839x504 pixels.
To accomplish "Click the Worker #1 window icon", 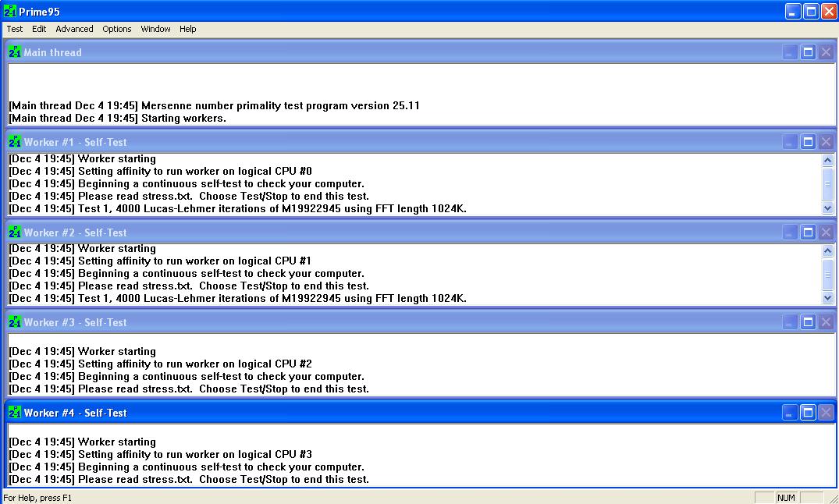I will (x=15, y=142).
